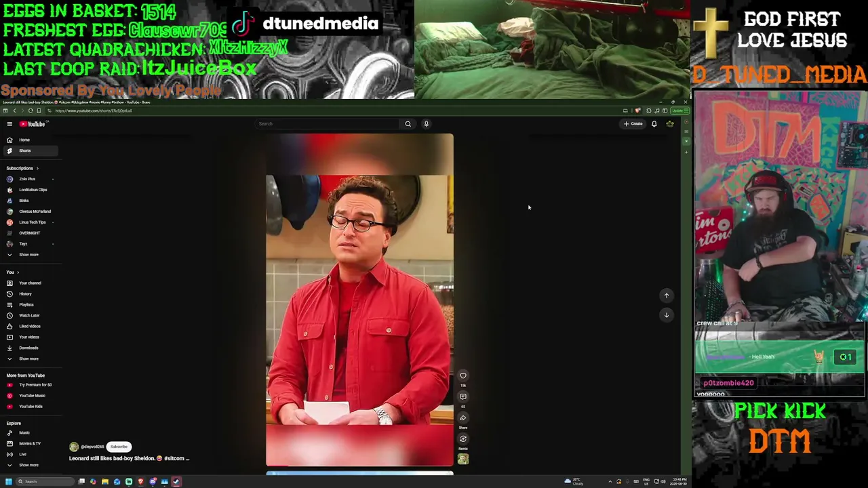Open Brave Shields icon
The image size is (868, 488).
pos(637,110)
